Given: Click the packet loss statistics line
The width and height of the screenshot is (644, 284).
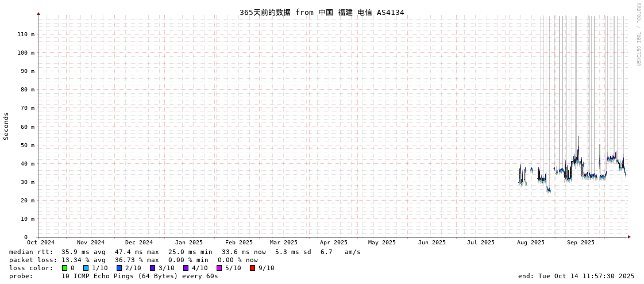Looking at the screenshot, I should (x=133, y=260).
